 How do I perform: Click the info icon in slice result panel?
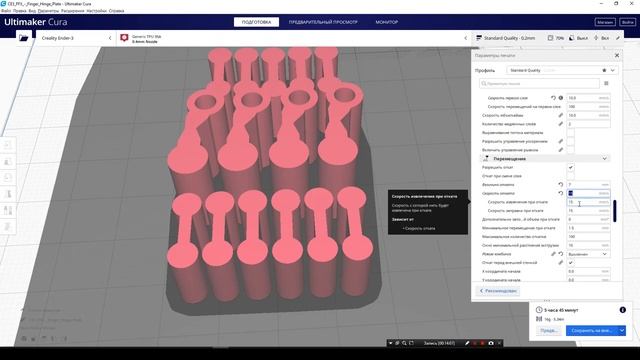coord(622,310)
